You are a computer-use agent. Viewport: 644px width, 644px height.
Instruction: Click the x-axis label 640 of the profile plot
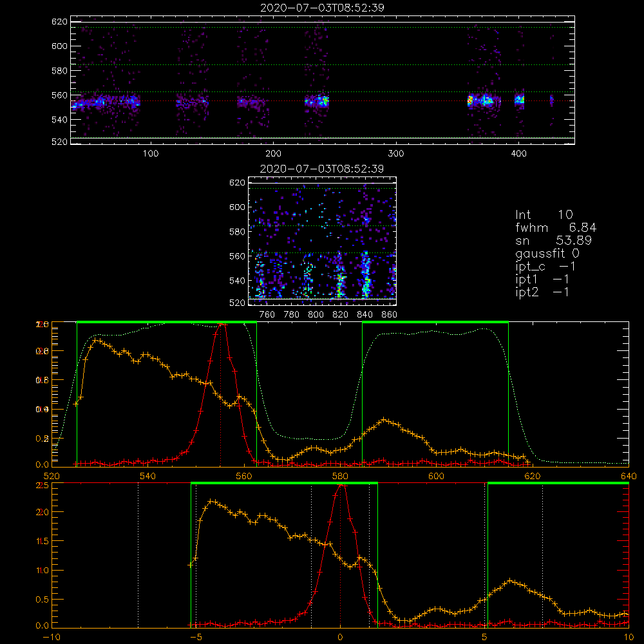click(629, 476)
